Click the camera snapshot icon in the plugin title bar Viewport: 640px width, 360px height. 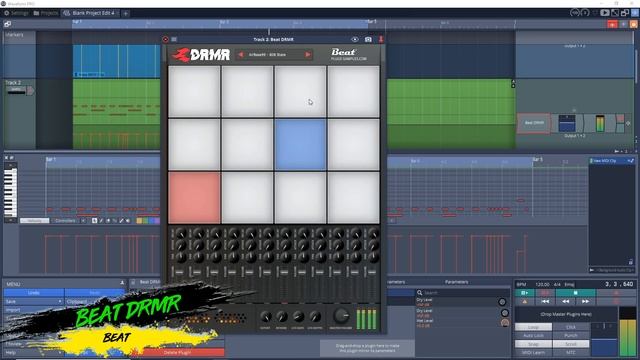(x=368, y=40)
